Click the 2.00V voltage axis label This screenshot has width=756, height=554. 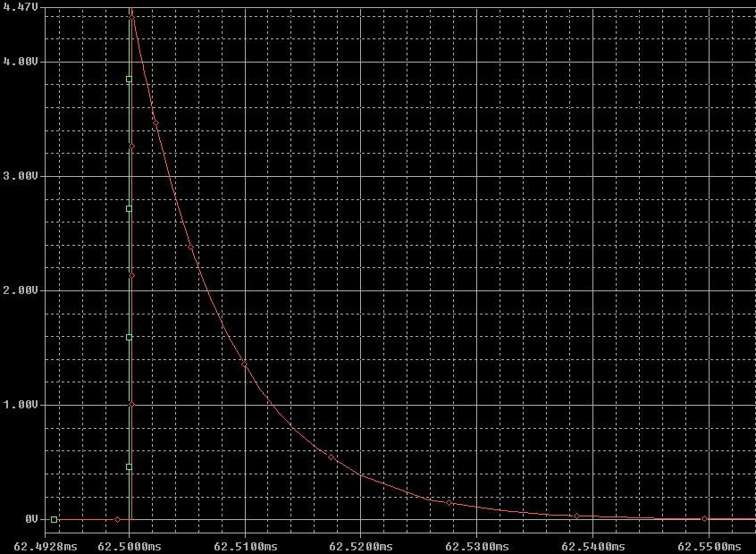pyautogui.click(x=21, y=290)
